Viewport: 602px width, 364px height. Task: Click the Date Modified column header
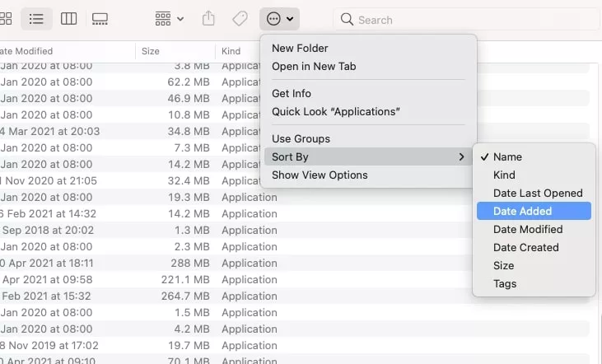(x=68, y=51)
